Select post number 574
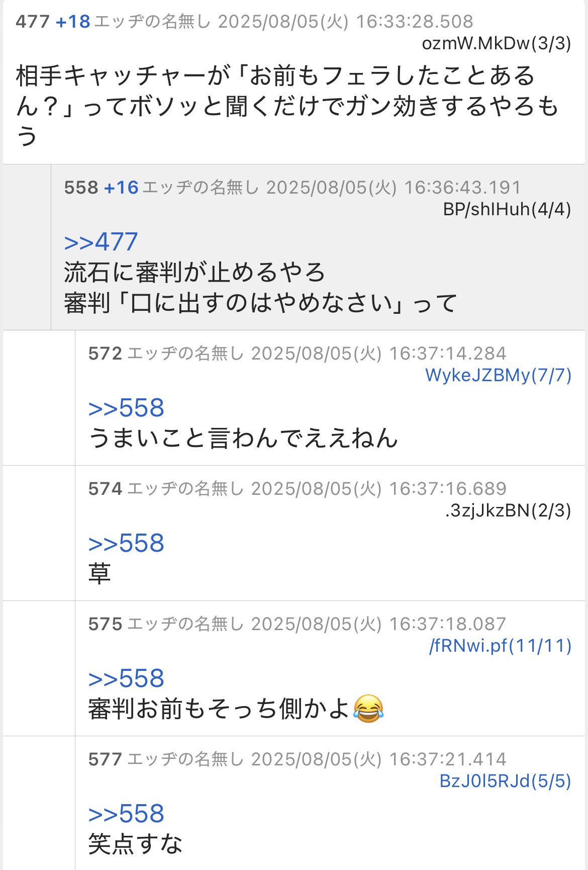Screen dimensions: 588x870 pos(105,489)
